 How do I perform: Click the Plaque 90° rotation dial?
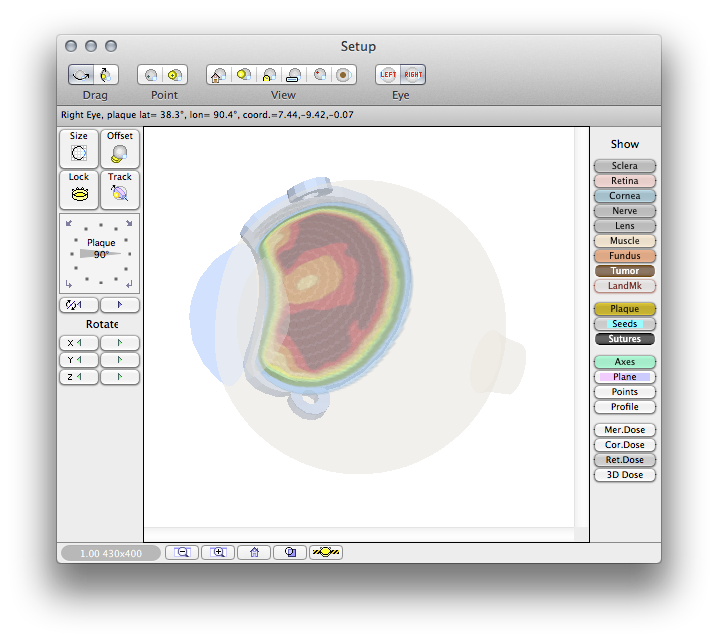pos(100,253)
